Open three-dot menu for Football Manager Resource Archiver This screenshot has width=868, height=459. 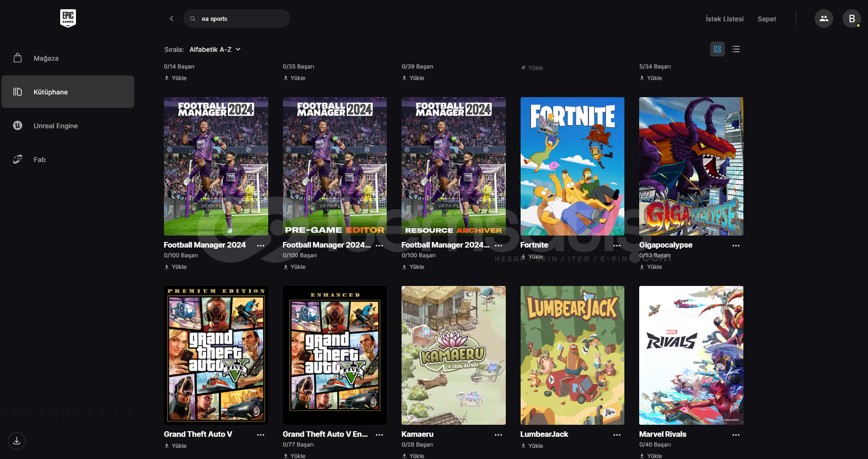pos(498,246)
